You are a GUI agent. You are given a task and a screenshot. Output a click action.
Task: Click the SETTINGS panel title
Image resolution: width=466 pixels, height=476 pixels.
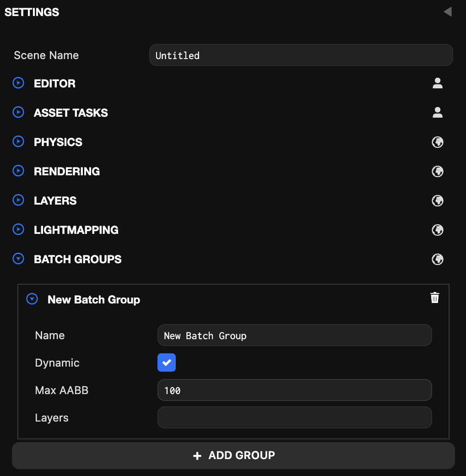[32, 12]
